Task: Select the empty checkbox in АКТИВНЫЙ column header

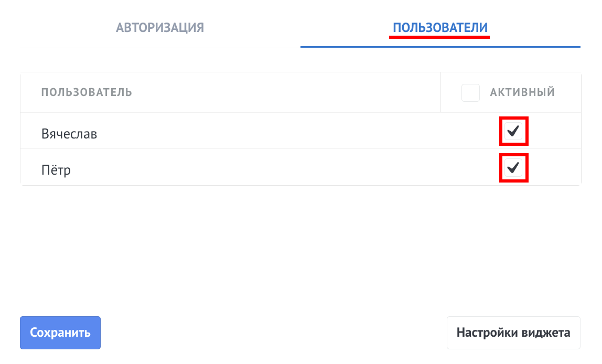Action: click(470, 92)
